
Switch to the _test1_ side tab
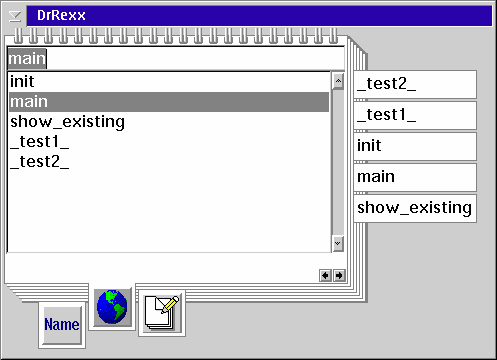pos(415,115)
